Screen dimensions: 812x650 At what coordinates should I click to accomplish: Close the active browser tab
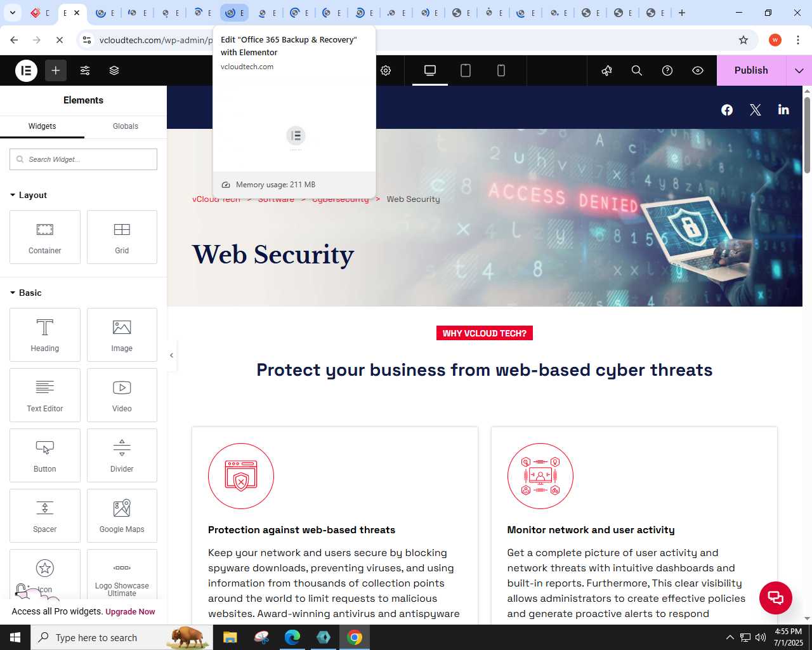point(77,13)
